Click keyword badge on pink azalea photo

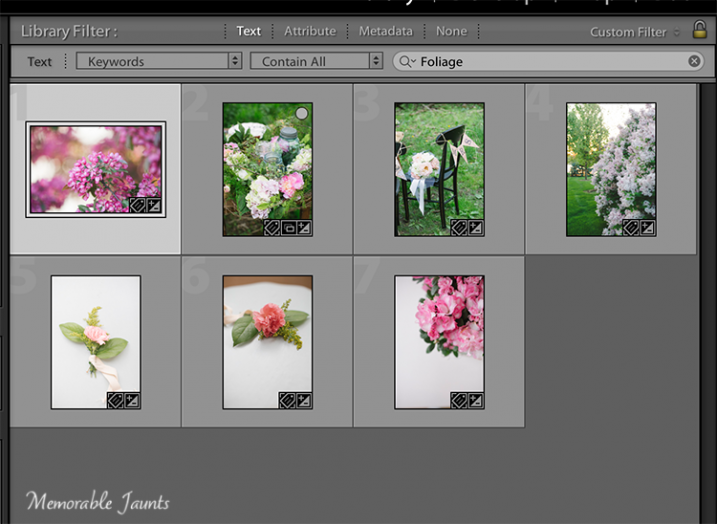click(458, 400)
